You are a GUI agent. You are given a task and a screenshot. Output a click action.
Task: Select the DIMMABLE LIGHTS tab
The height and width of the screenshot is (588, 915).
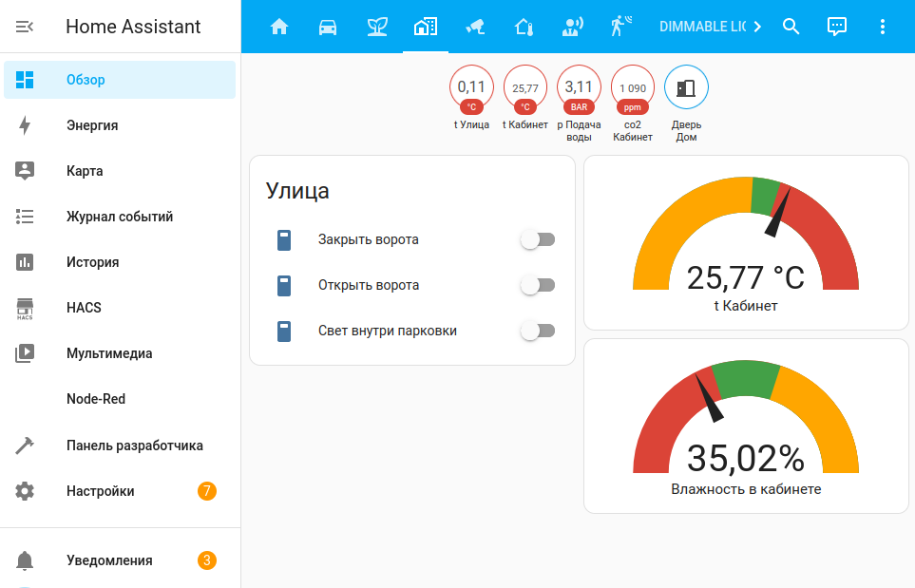point(701,27)
